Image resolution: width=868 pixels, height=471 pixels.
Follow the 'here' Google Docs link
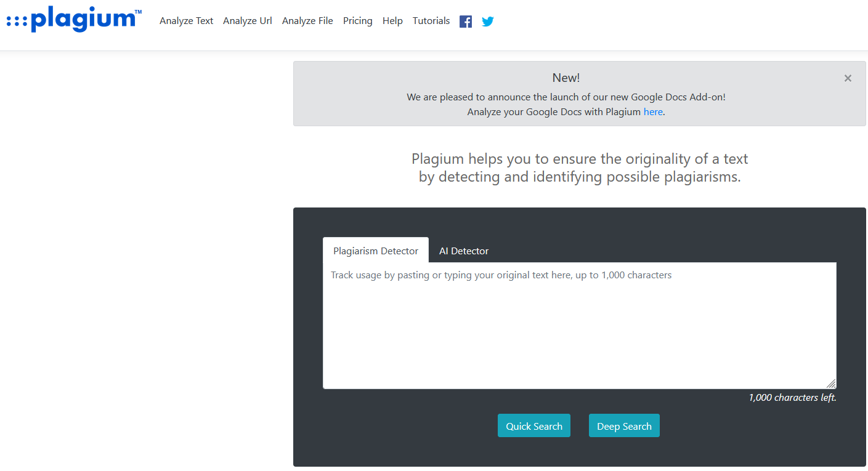coord(653,112)
